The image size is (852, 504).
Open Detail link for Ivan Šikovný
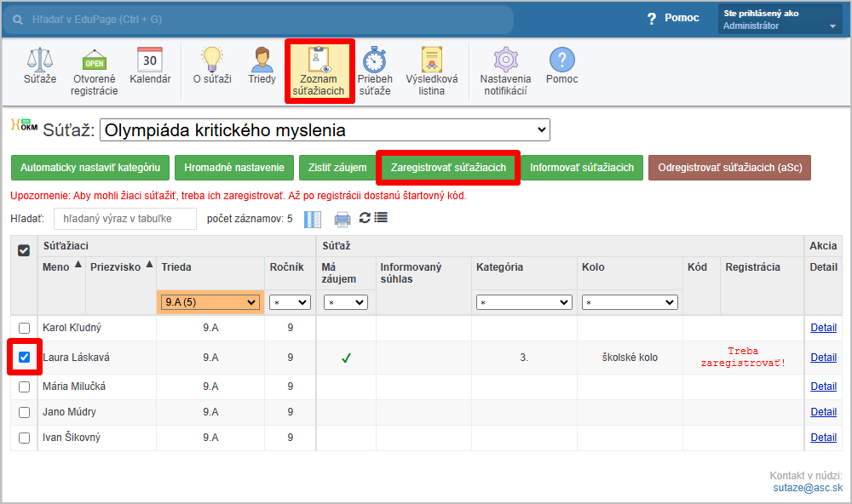[x=823, y=438]
